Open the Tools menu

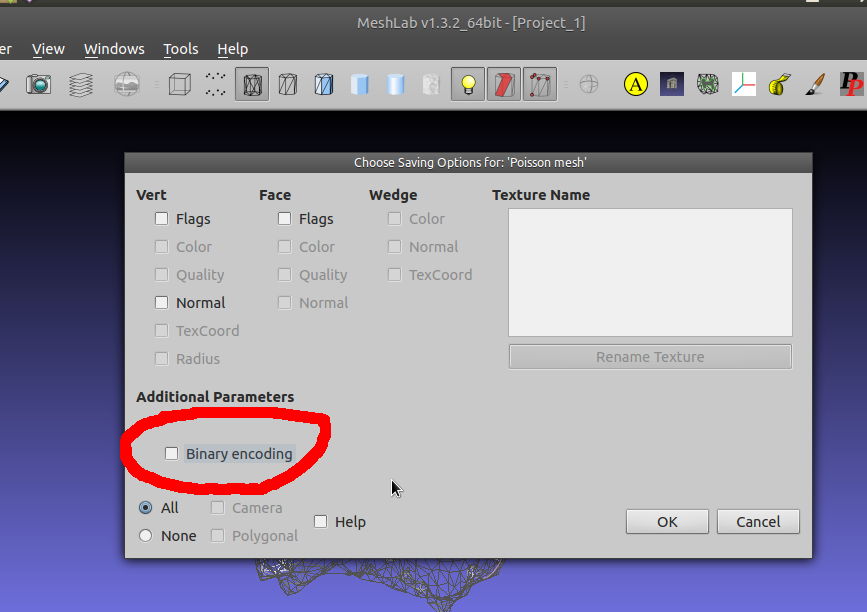pos(181,49)
